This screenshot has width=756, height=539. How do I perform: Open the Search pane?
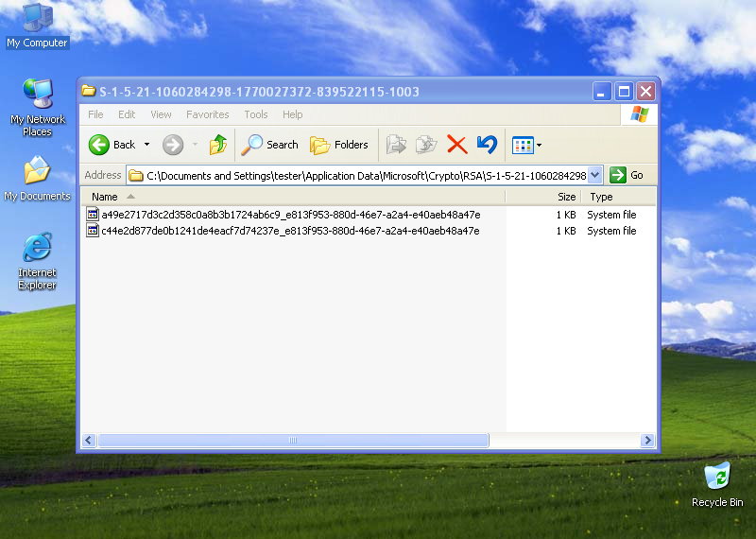pos(270,145)
